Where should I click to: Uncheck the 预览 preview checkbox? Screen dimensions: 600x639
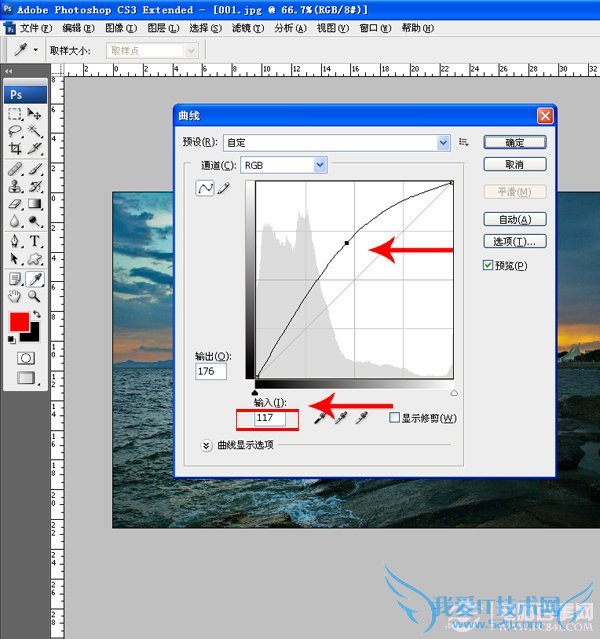pyautogui.click(x=488, y=265)
